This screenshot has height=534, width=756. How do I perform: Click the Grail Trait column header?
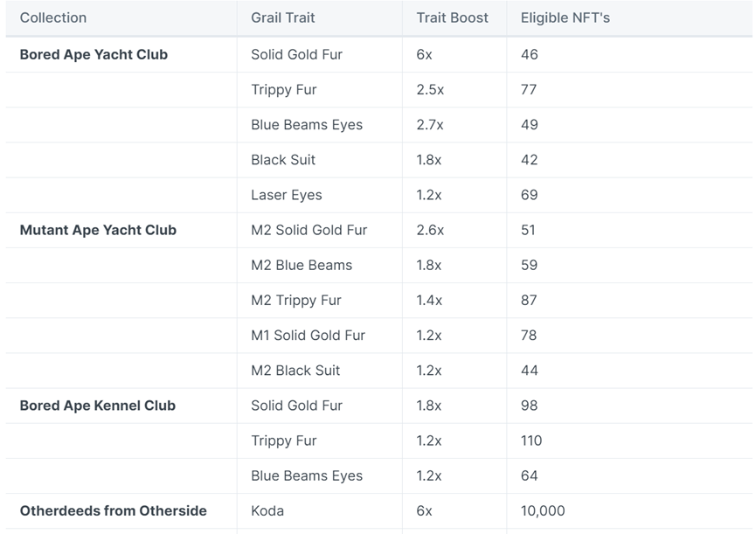(283, 17)
